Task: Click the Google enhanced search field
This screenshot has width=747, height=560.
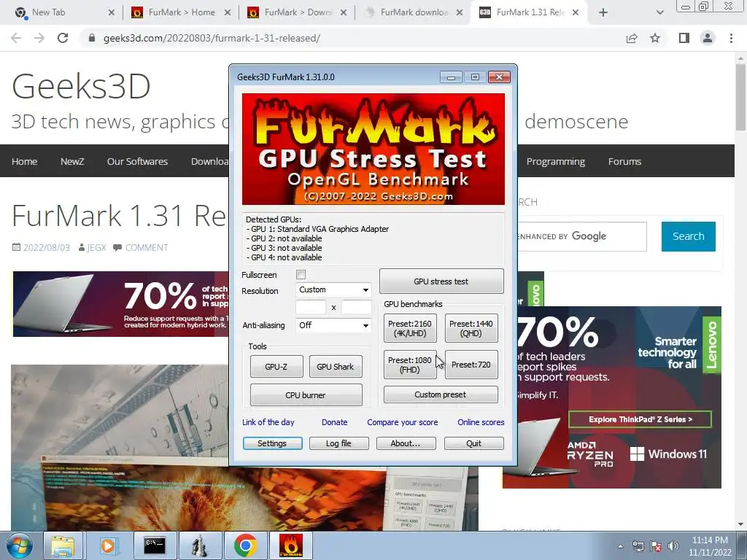Action: pos(581,236)
